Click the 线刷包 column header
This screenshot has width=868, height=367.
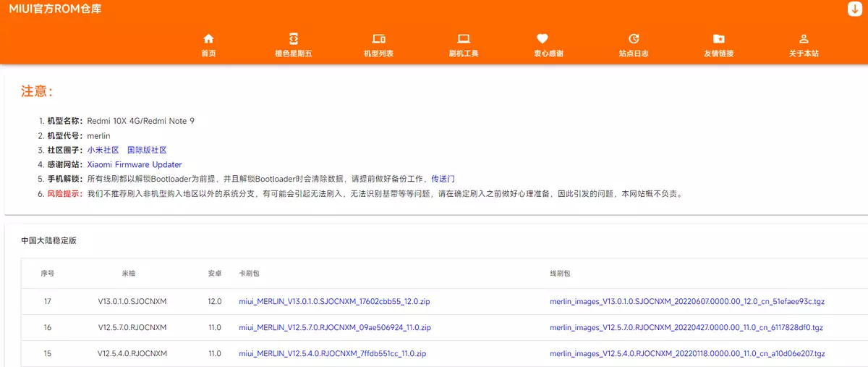(561, 274)
